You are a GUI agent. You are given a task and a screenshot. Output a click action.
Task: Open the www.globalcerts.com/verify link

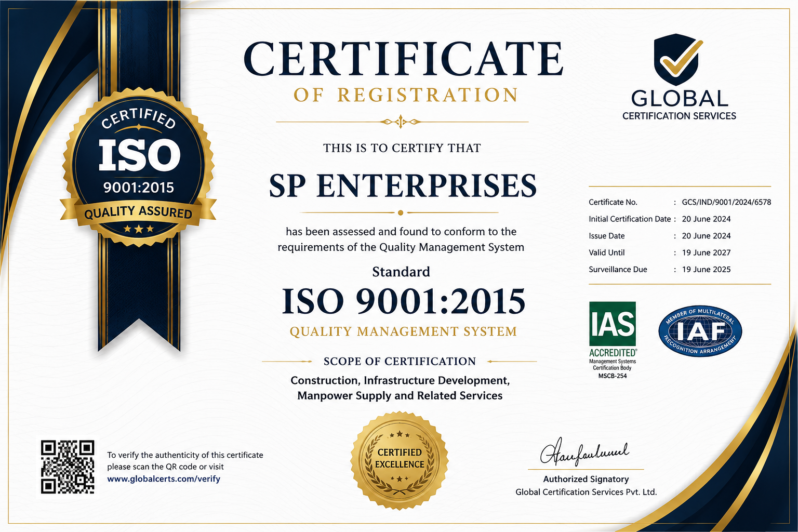pyautogui.click(x=164, y=479)
